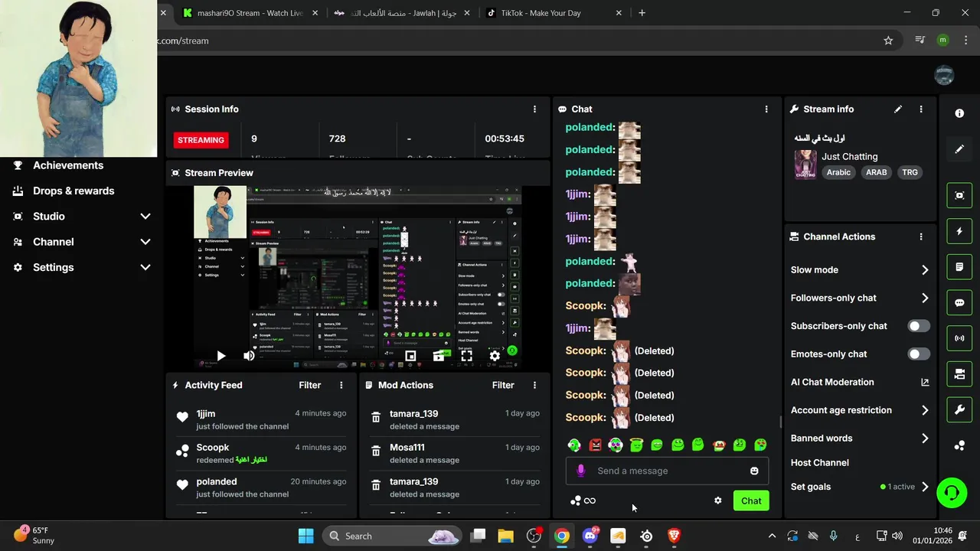Image resolution: width=980 pixels, height=551 pixels.
Task: Click the purple microphone icon in message box
Action: [x=580, y=471]
